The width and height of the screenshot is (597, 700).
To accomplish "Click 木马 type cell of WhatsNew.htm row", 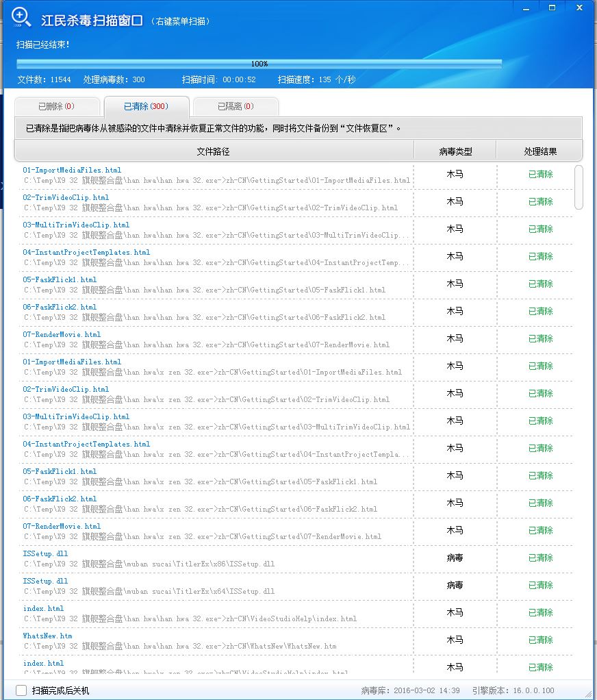I will (455, 640).
